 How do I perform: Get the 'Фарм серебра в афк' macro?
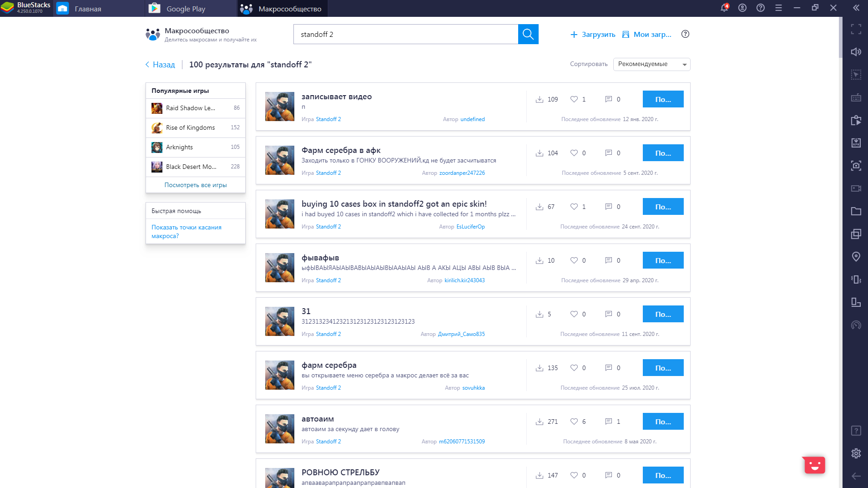click(663, 153)
